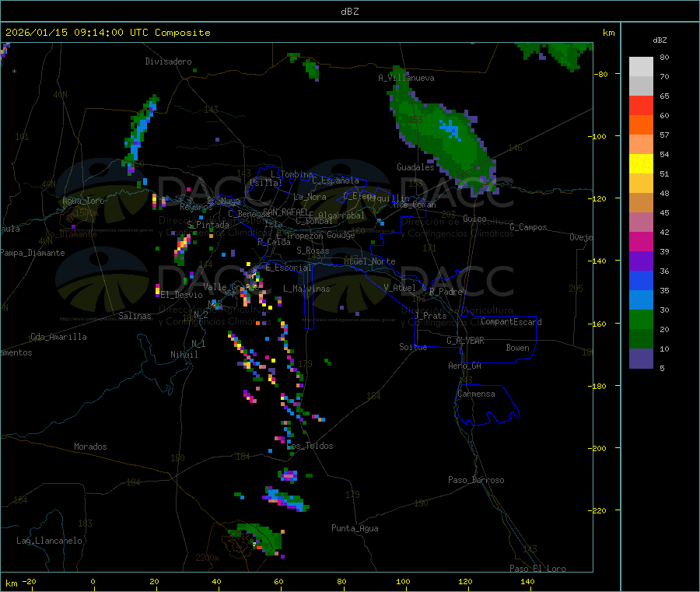Click the 80 dBZ white legend swatch

641,67
